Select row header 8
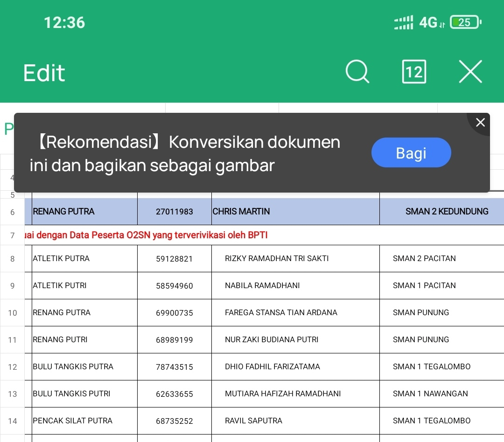504x442 pixels. click(x=12, y=259)
